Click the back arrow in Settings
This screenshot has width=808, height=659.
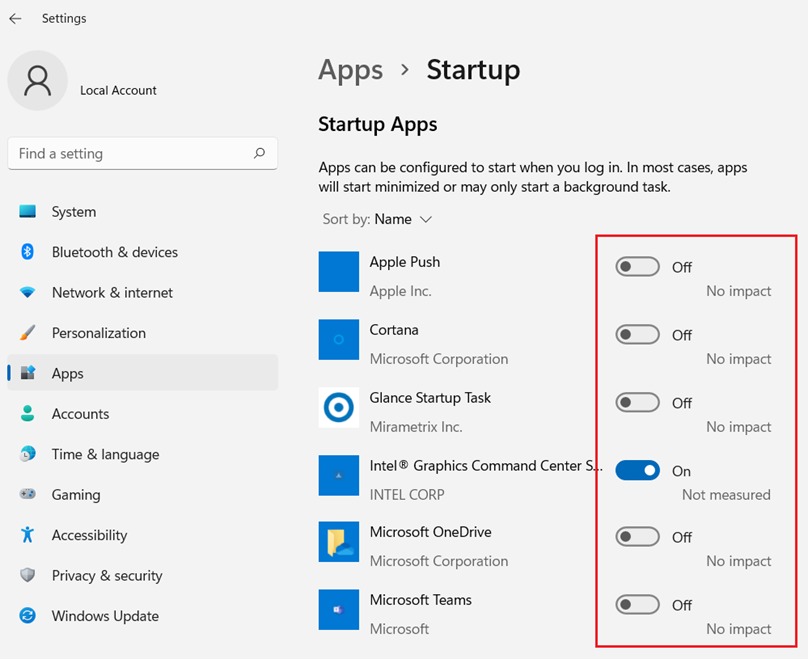pyautogui.click(x=15, y=18)
